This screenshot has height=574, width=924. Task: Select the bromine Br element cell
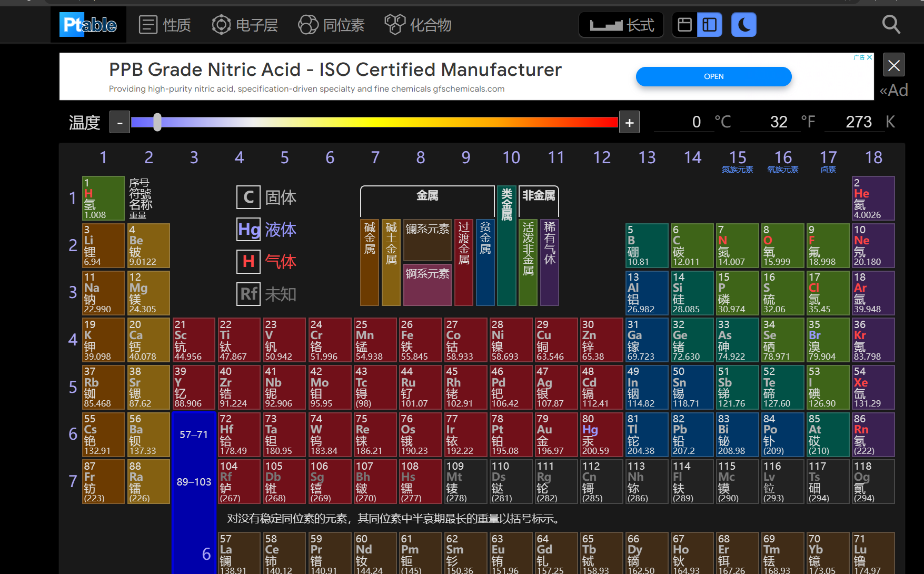(x=828, y=340)
